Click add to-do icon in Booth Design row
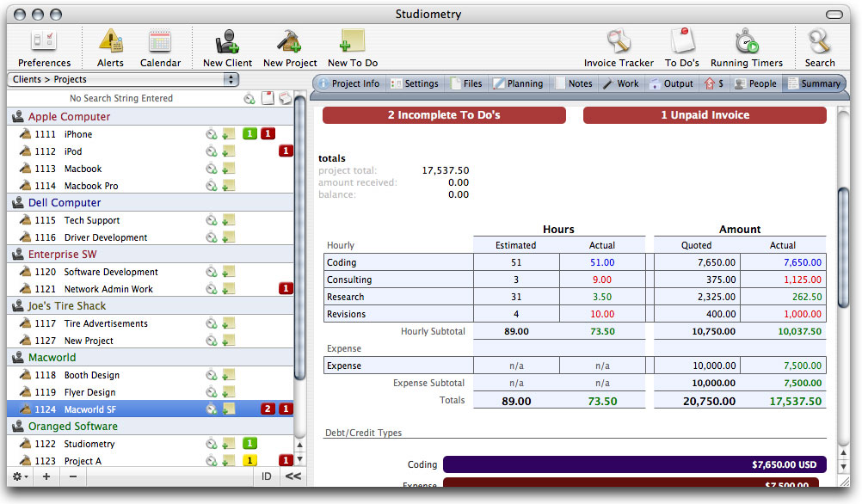This screenshot has height=504, width=862. click(229, 375)
